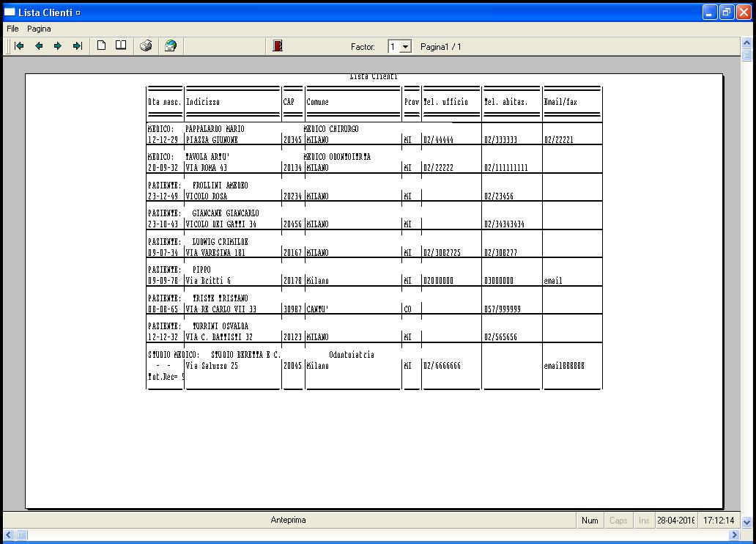Click vertical scrollbar down arrow
756x544 pixels.
pyautogui.click(x=746, y=522)
